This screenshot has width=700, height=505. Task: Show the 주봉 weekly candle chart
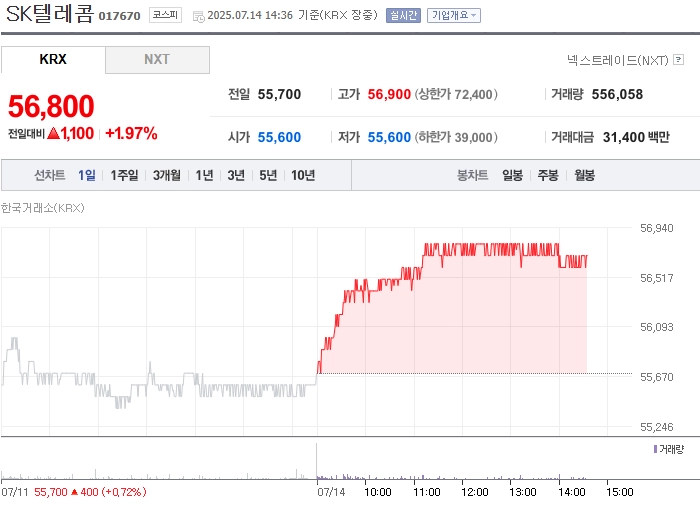(548, 175)
